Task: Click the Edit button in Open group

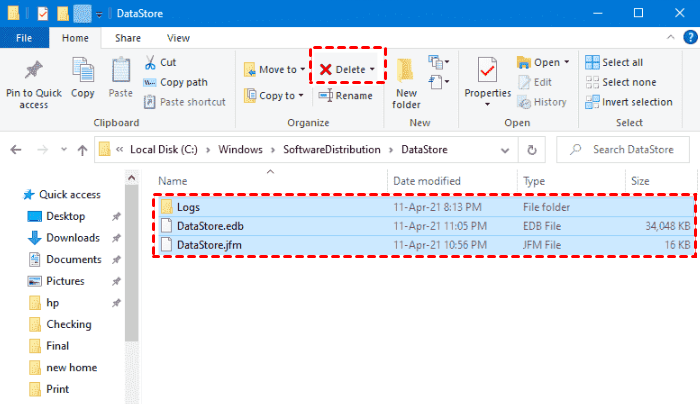Action: (x=535, y=82)
